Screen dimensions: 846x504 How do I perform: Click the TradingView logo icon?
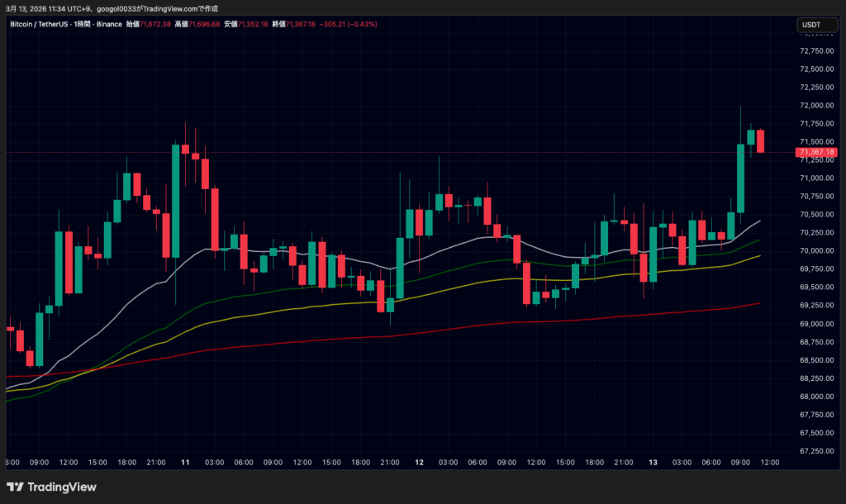coord(15,487)
